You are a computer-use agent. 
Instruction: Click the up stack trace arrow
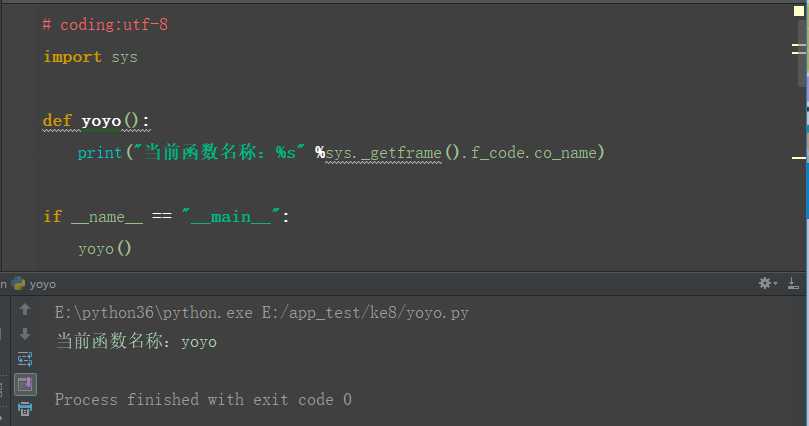tap(25, 311)
